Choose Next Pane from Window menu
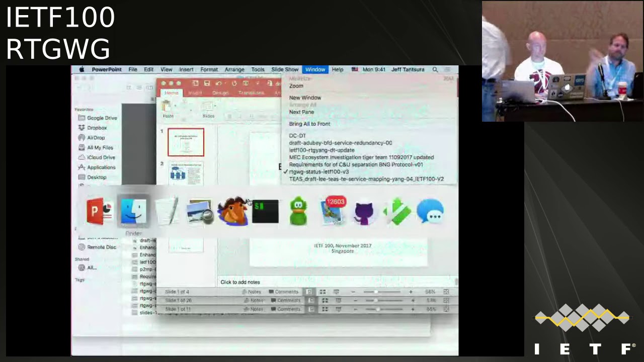The height and width of the screenshot is (362, 644). click(x=301, y=112)
